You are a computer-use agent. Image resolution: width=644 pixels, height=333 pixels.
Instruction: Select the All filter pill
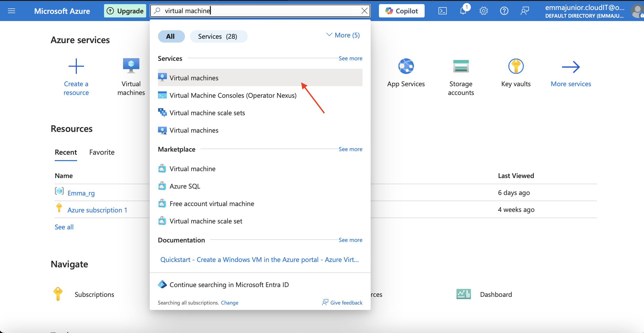[171, 36]
